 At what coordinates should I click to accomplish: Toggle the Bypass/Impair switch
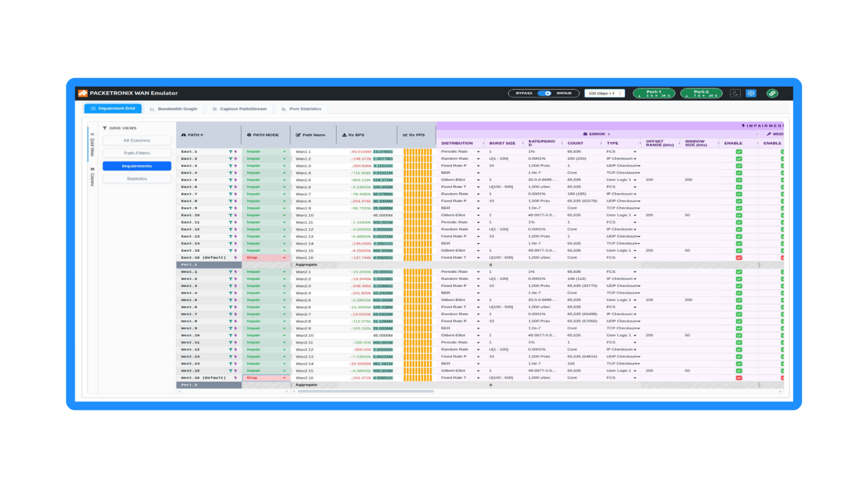point(544,93)
